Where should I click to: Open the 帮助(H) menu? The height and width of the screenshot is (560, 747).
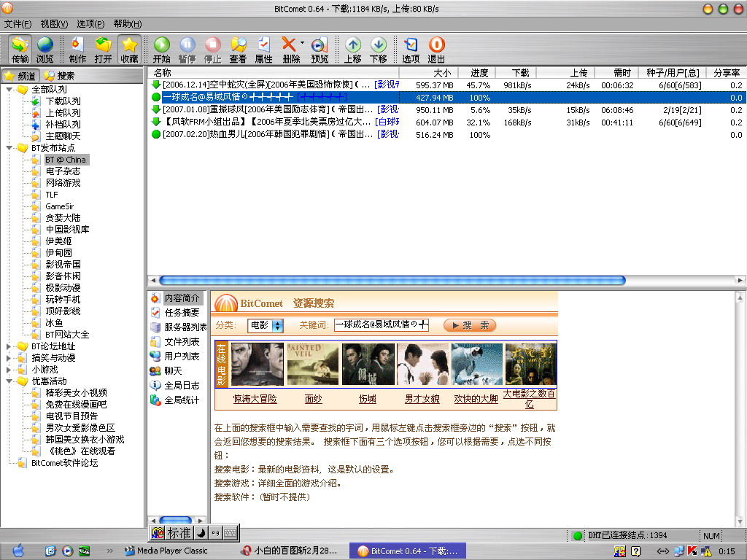pos(127,24)
